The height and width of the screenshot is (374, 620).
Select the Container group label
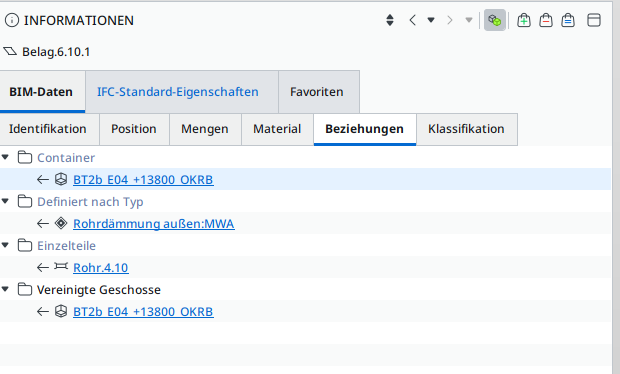click(x=66, y=158)
